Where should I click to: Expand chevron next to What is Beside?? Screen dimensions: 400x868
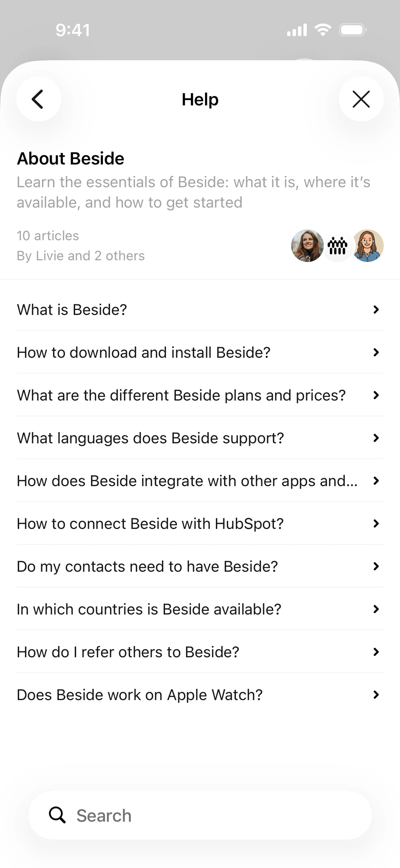tap(376, 310)
